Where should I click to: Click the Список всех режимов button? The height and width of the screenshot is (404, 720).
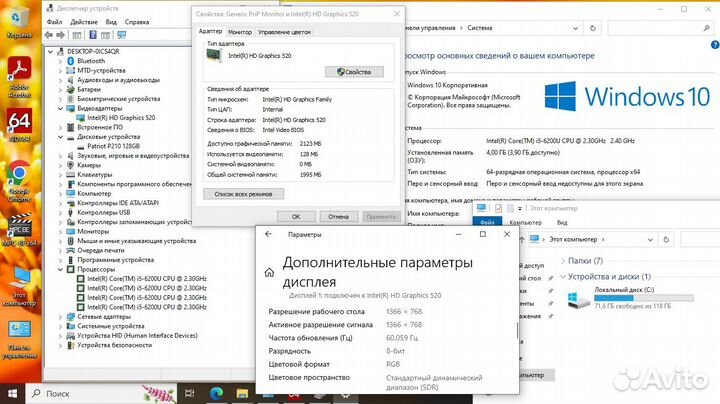tap(243, 194)
